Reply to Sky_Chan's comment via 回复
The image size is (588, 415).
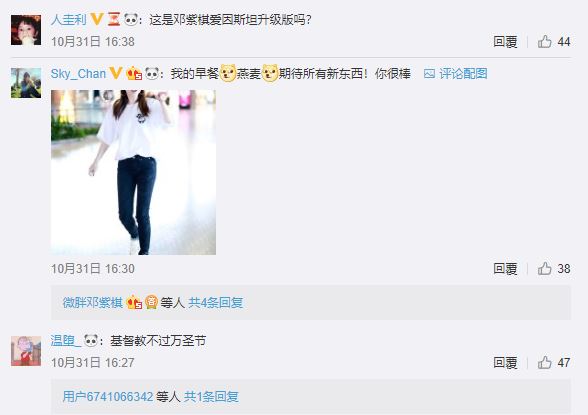pos(505,269)
